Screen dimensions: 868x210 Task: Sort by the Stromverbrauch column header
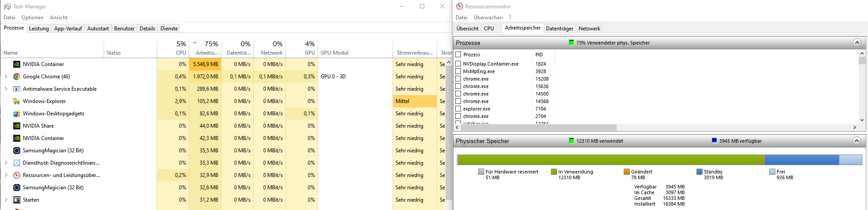[415, 48]
